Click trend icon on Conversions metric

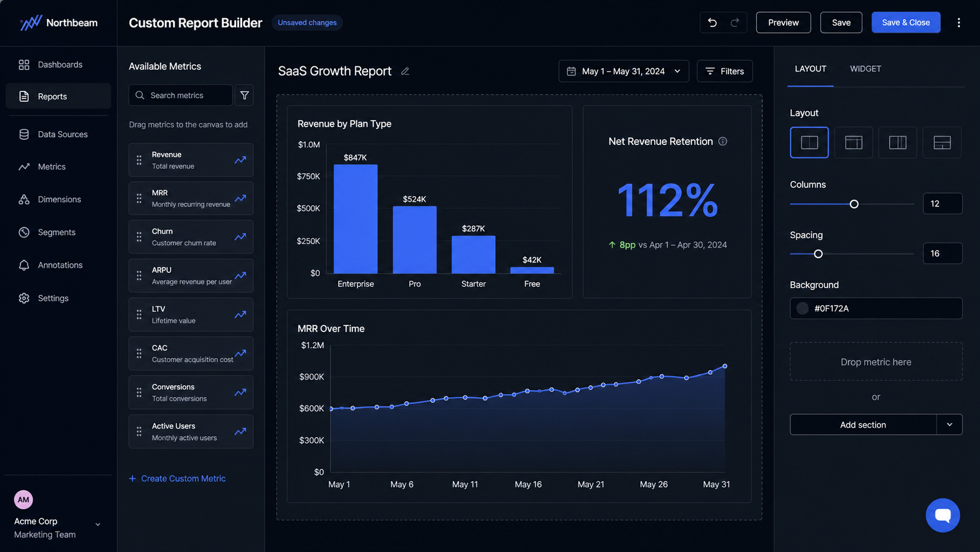click(x=240, y=392)
